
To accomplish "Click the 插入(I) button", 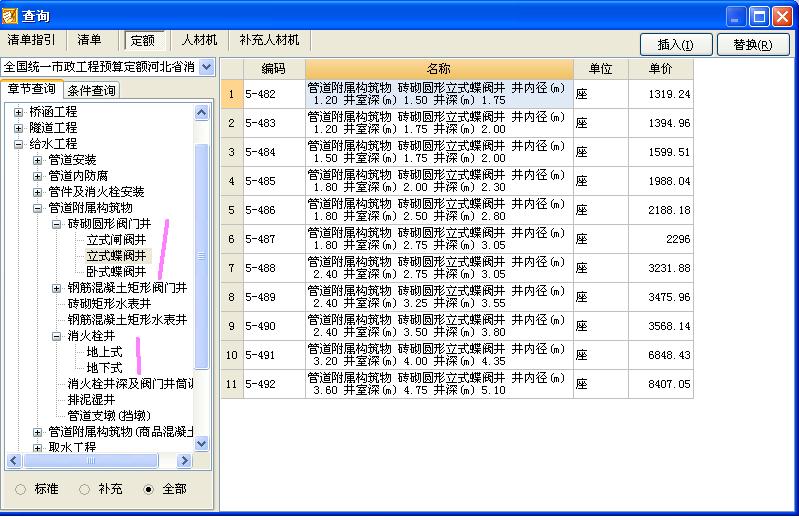I will (676, 45).
